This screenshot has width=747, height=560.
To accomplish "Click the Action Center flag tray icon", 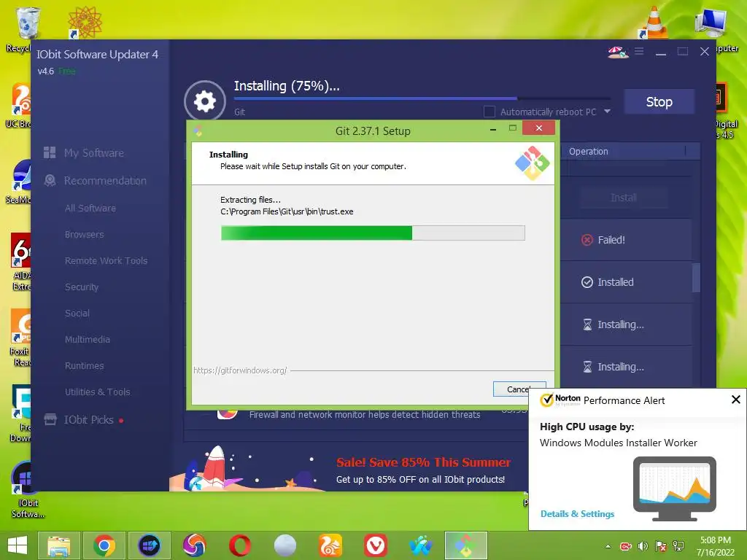I will pos(661,546).
